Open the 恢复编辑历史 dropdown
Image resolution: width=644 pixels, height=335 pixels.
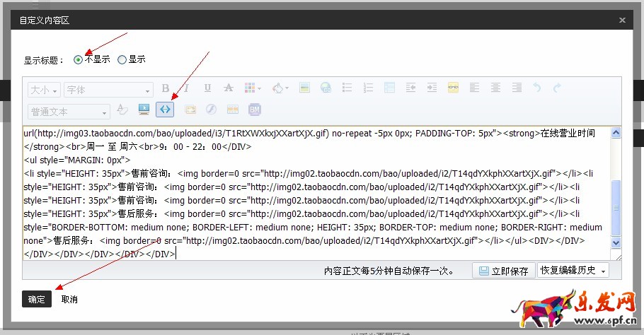[573, 271]
